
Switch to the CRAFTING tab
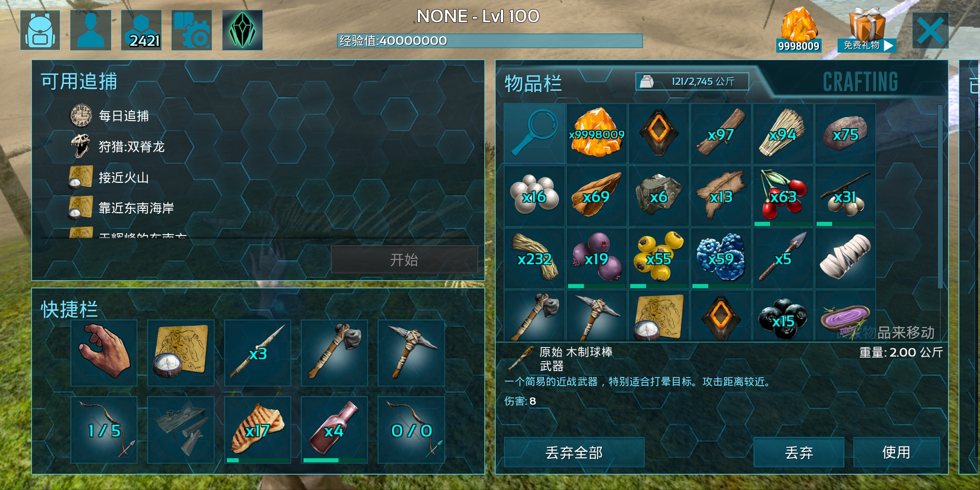[x=860, y=82]
